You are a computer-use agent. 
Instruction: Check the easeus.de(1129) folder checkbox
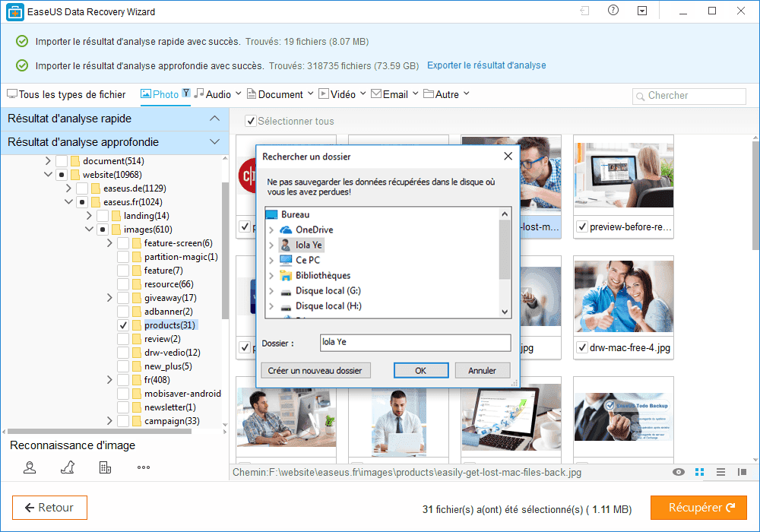pos(82,188)
